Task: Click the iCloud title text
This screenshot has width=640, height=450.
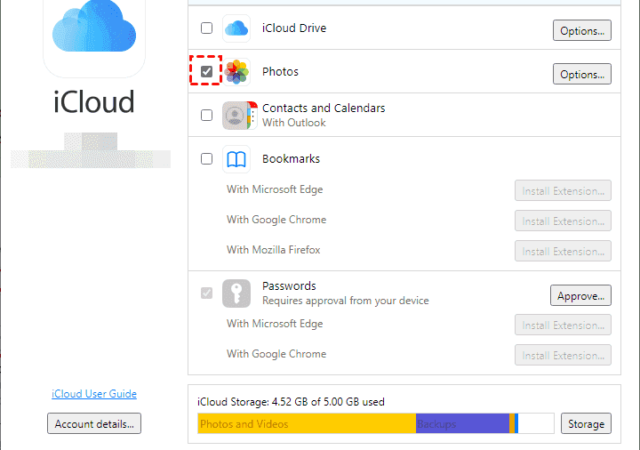Action: click(94, 102)
